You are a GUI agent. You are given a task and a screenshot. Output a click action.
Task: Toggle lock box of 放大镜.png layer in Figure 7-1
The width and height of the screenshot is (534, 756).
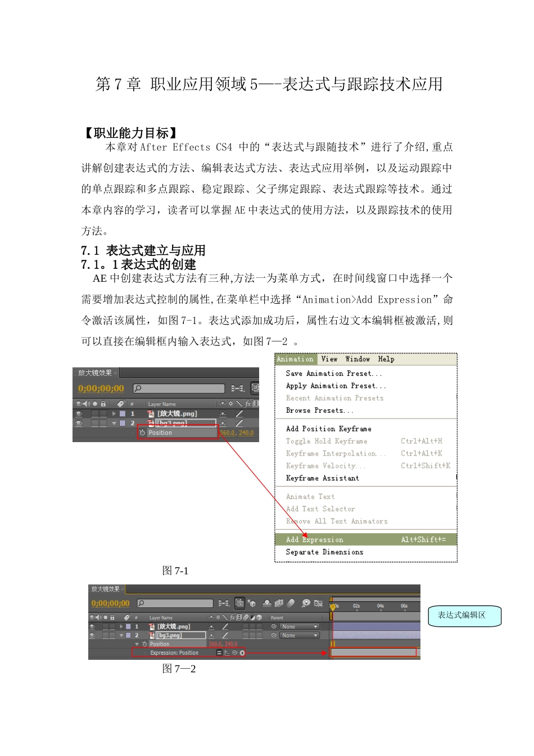point(103,414)
